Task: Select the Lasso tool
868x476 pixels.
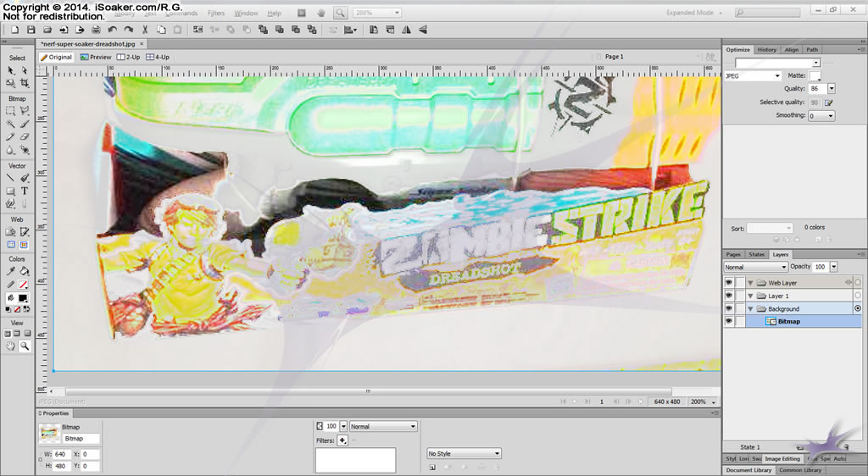Action: [25, 111]
